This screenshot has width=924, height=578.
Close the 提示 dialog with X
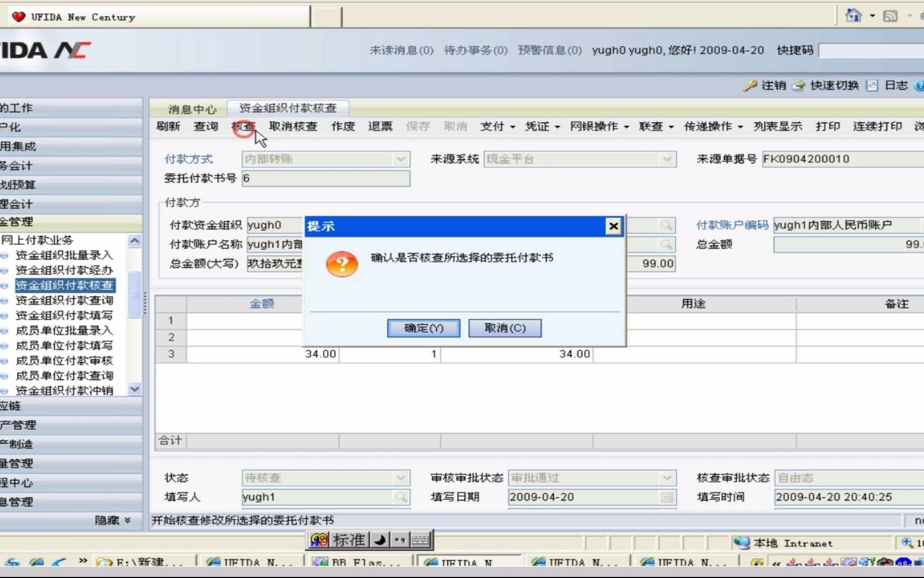[x=613, y=226]
